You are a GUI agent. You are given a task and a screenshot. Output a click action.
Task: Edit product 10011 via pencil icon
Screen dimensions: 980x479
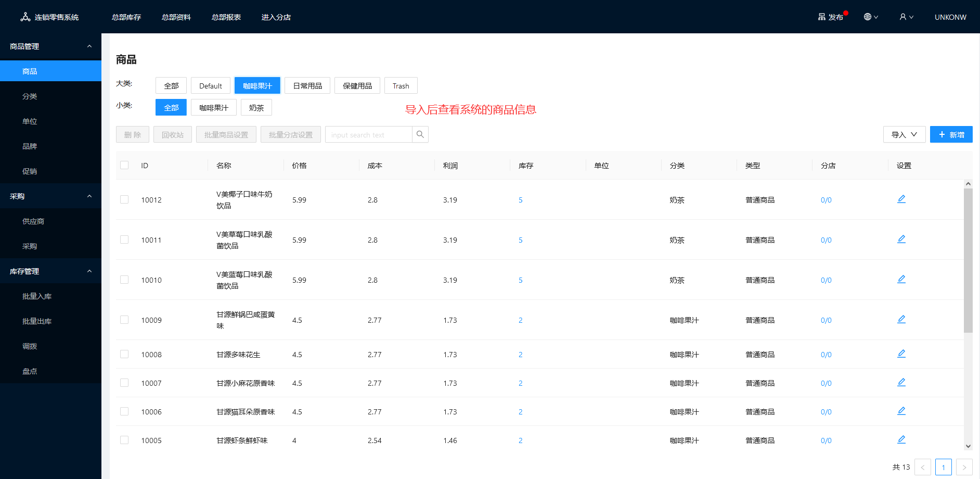pyautogui.click(x=901, y=239)
